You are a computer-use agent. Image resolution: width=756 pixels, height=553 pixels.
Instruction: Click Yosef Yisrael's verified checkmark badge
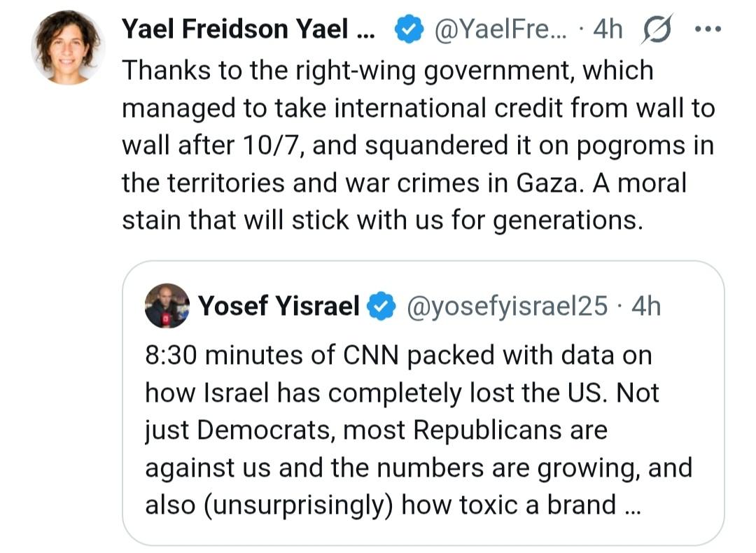tap(382, 307)
